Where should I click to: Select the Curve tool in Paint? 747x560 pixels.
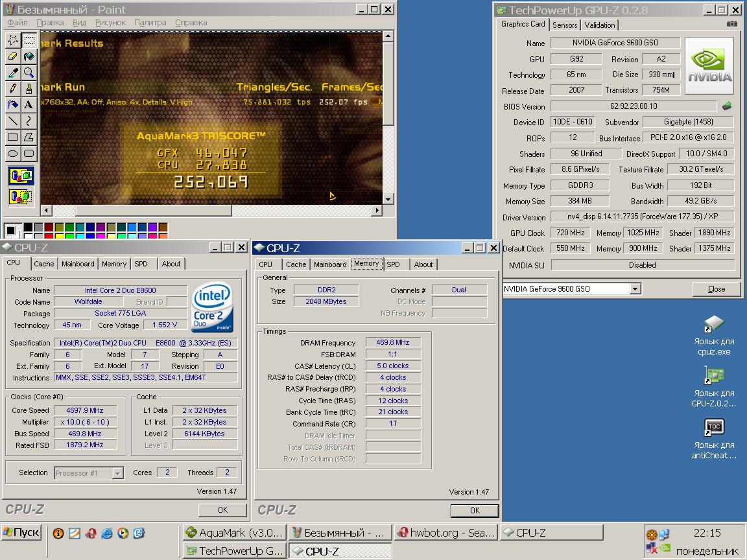pos(29,121)
